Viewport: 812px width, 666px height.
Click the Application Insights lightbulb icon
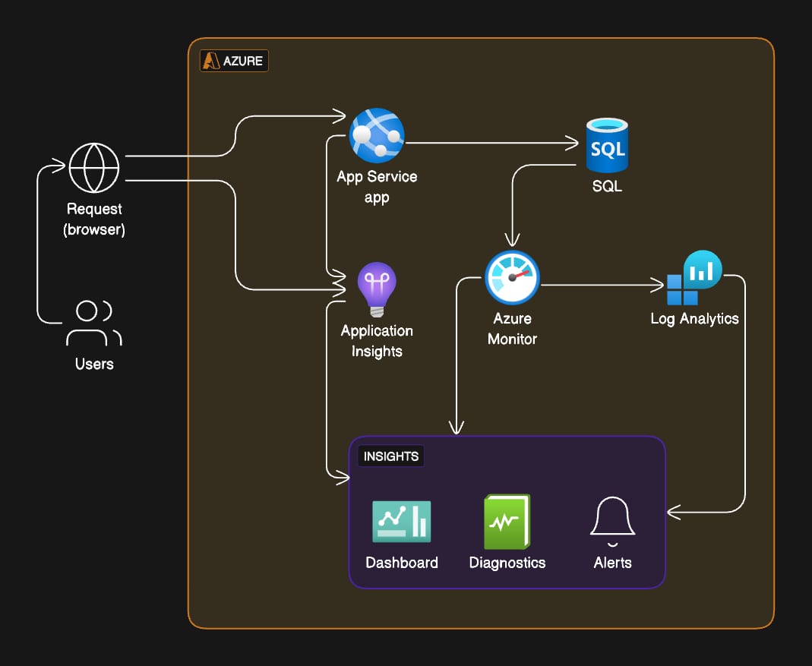coord(377,289)
